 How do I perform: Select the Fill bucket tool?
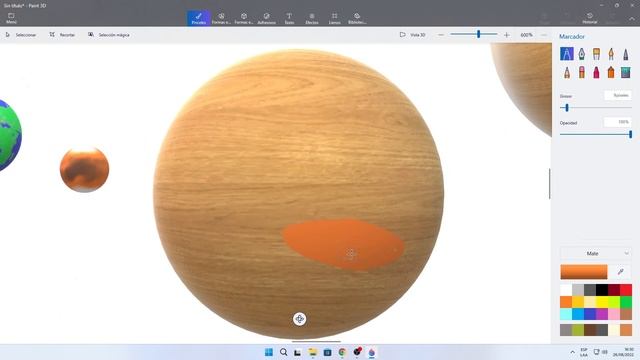click(x=626, y=73)
